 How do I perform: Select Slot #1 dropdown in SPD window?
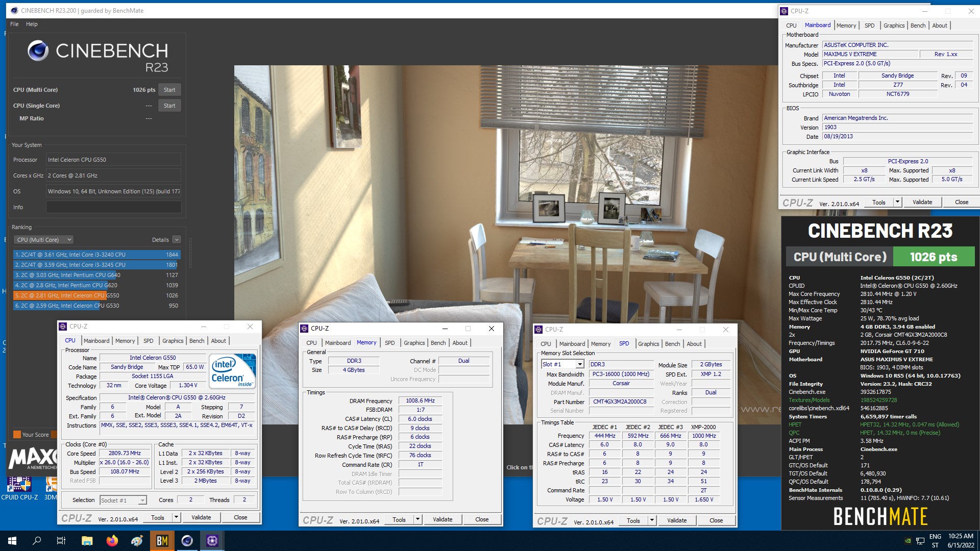pyautogui.click(x=562, y=364)
